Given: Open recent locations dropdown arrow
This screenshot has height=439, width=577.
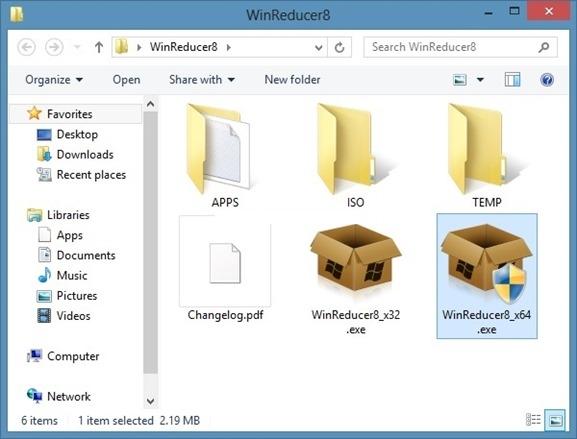Looking at the screenshot, I should coord(77,47).
